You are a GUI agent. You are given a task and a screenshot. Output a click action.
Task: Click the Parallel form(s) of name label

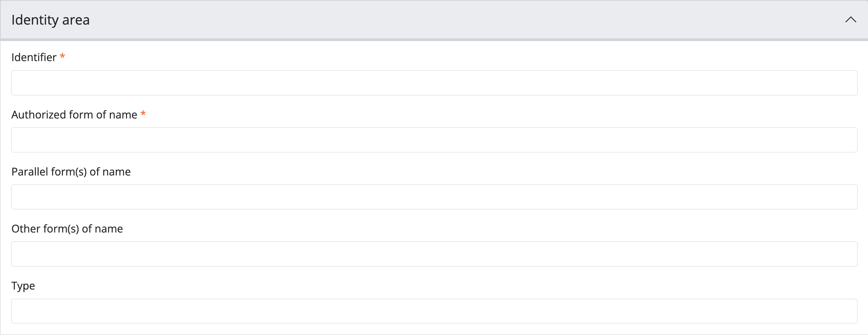pyautogui.click(x=71, y=172)
